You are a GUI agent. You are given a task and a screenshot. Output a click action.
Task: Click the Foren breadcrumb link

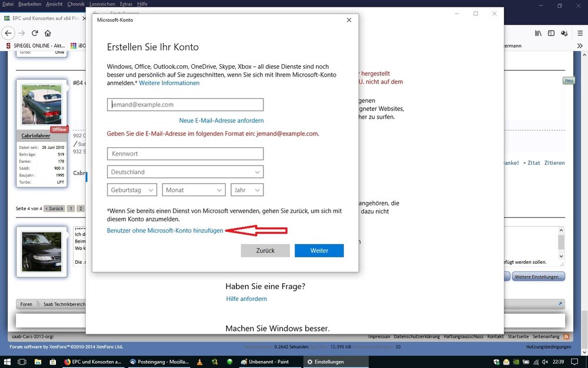tap(26, 304)
